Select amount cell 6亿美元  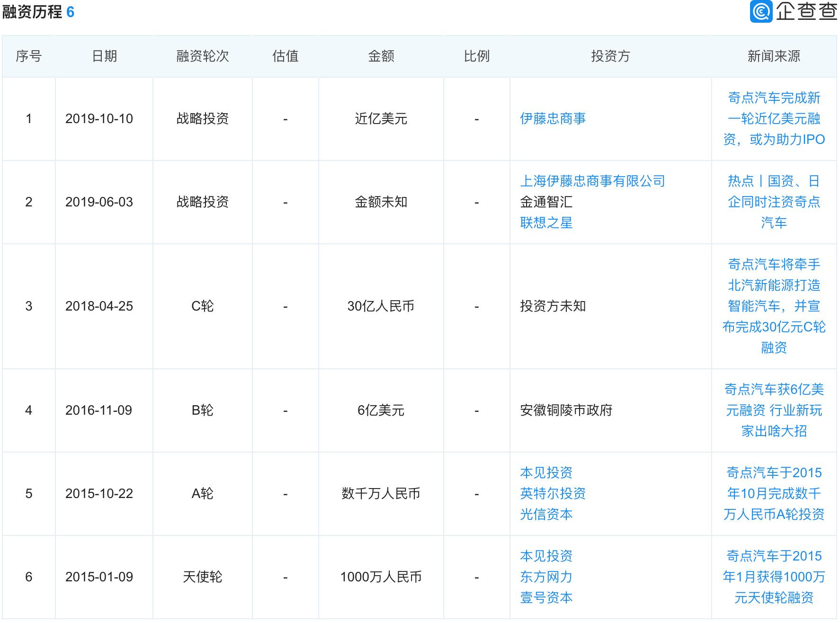tap(381, 410)
